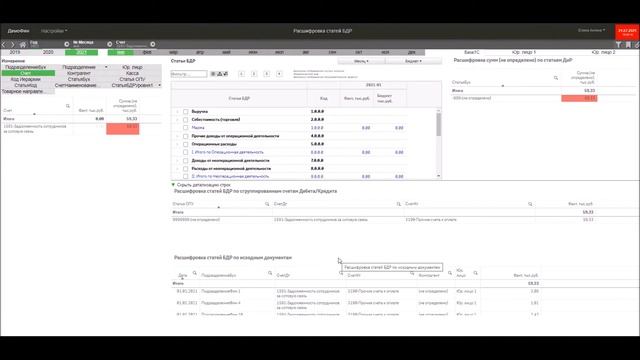Search icon next to ПодразделениеБух column
The height and width of the screenshot is (360, 640).
tap(270, 273)
